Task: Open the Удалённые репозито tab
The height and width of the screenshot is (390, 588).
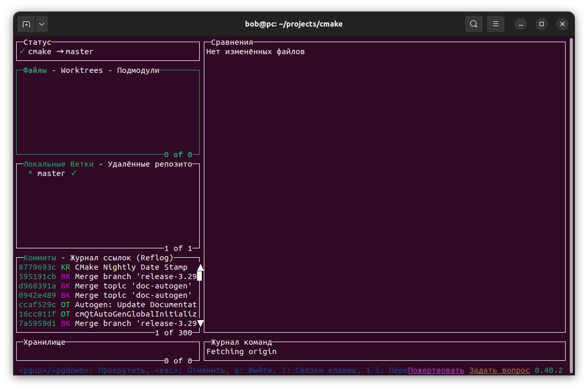Action: 150,164
